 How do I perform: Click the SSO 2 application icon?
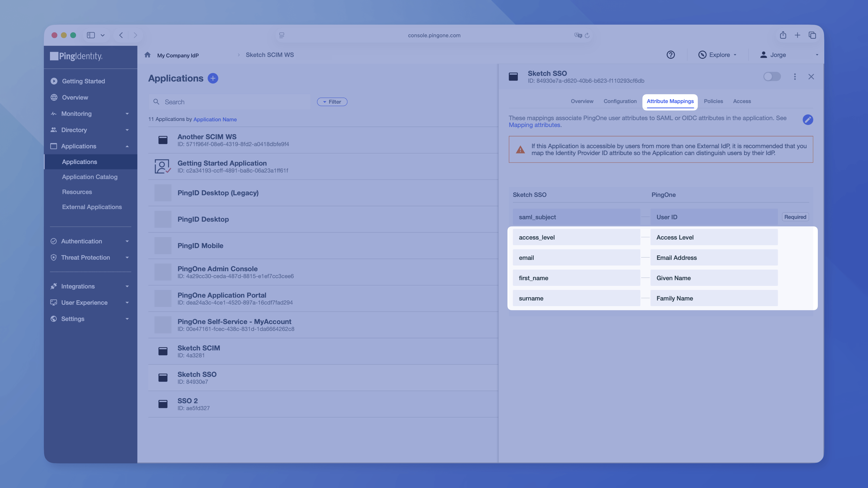(163, 404)
